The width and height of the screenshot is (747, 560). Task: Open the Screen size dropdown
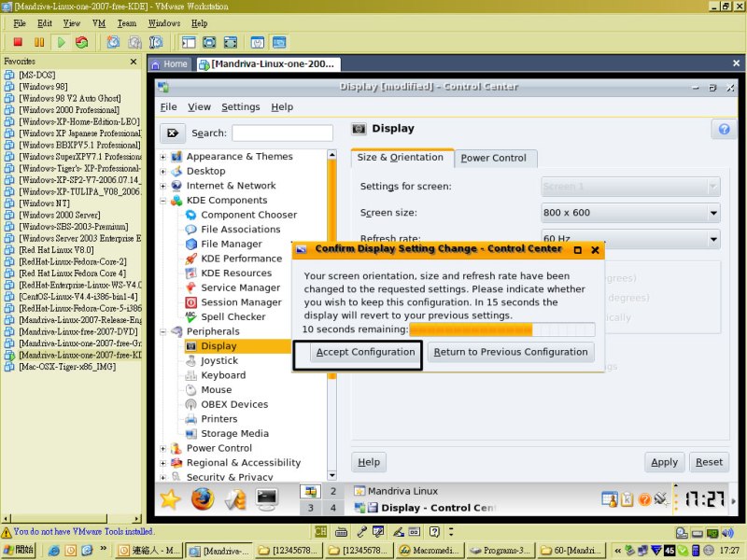[x=630, y=213]
